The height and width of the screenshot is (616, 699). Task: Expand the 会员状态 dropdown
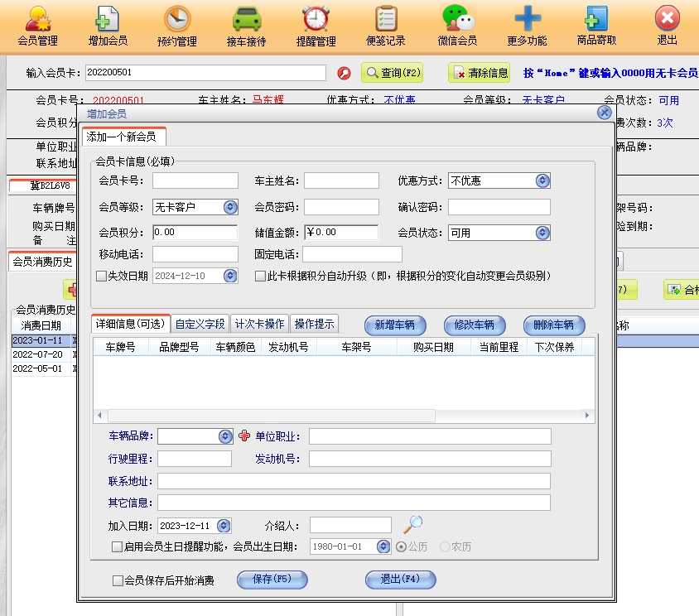[542, 233]
